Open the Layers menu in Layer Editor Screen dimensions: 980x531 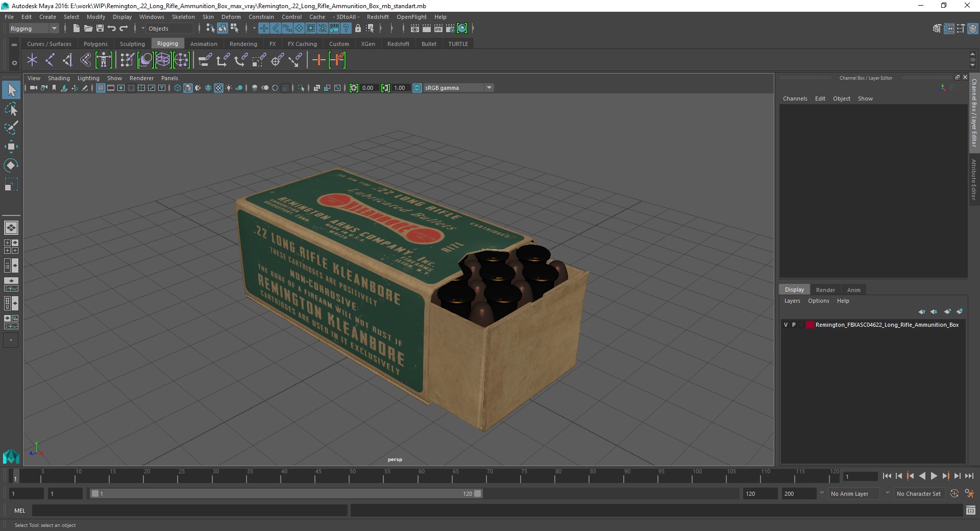[792, 301]
